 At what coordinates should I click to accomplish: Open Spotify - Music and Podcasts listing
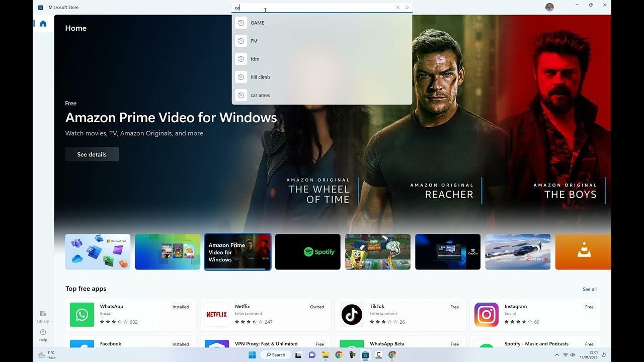pyautogui.click(x=535, y=342)
